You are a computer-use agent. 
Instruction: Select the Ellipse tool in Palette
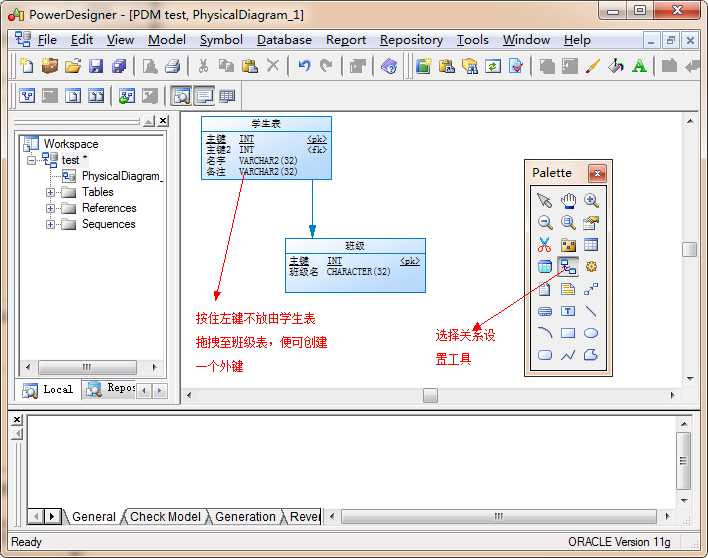point(591,333)
